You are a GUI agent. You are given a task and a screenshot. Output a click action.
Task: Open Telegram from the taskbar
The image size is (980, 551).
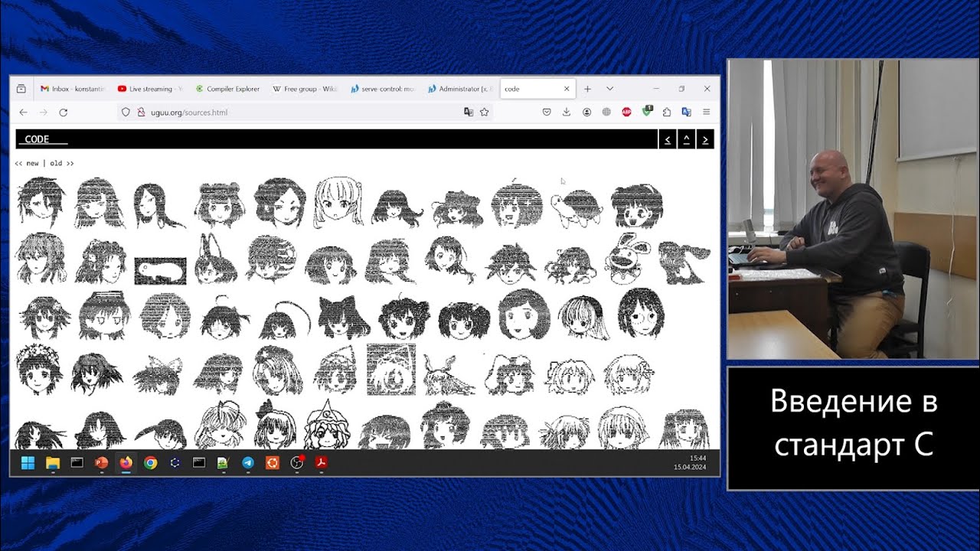click(247, 462)
